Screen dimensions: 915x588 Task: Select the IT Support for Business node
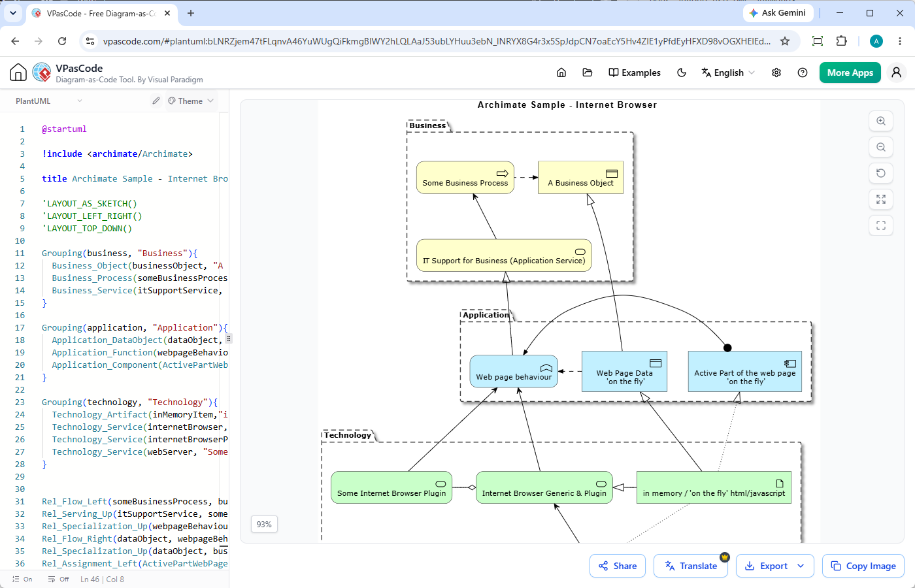pyautogui.click(x=504, y=255)
